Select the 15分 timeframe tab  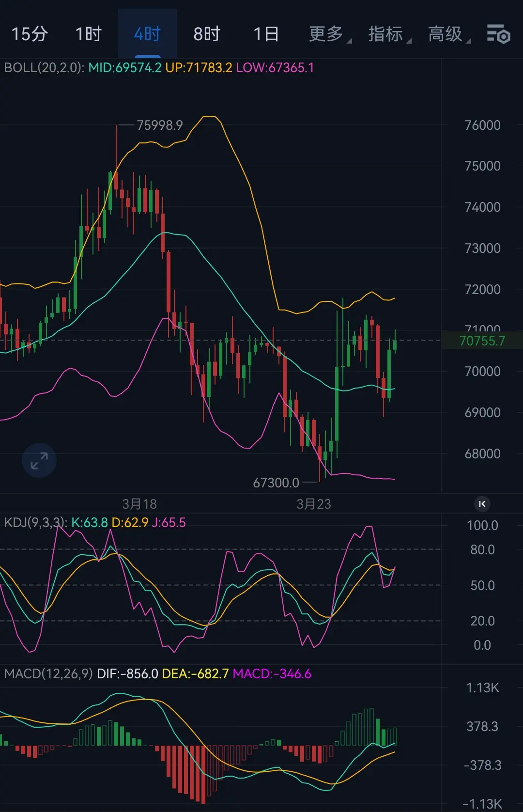pyautogui.click(x=30, y=34)
